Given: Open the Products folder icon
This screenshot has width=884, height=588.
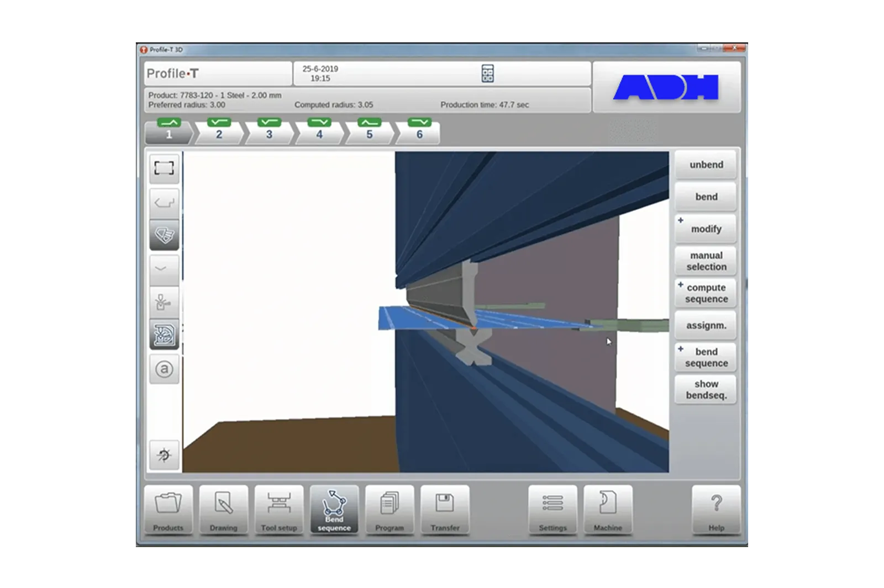Looking at the screenshot, I should (169, 510).
